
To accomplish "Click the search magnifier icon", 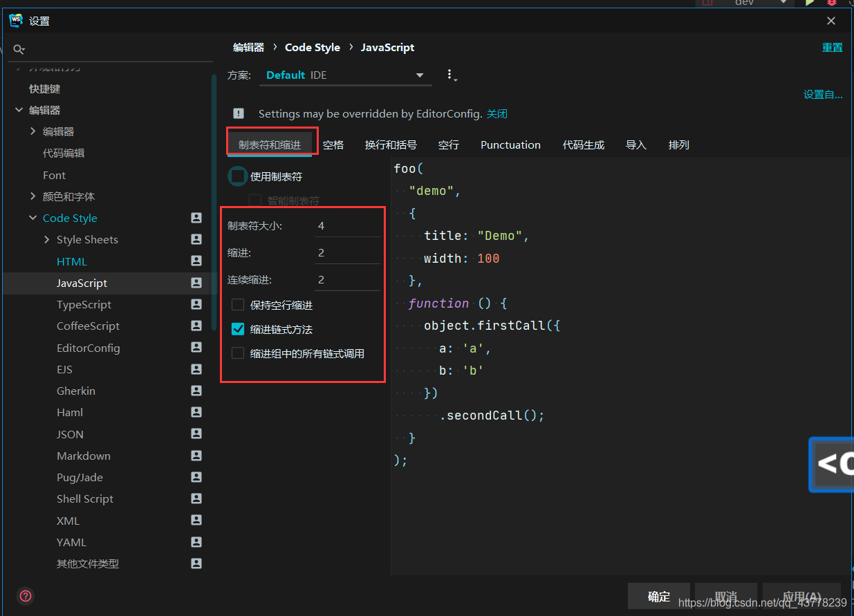I will (19, 50).
